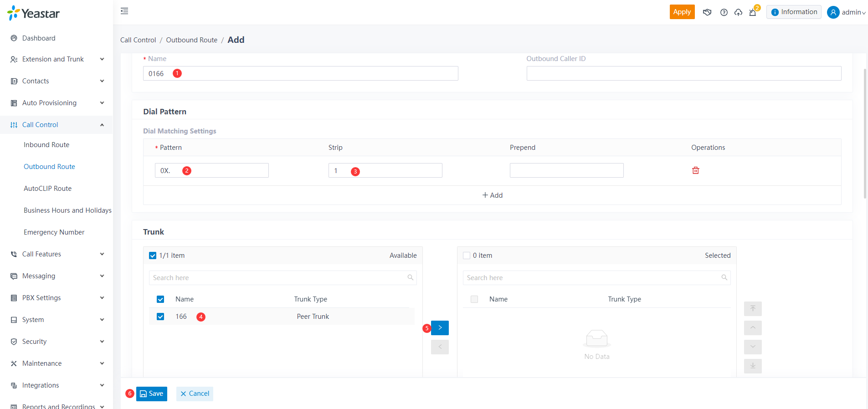Toggle the Available Name header checkbox
868x409 pixels.
click(160, 299)
